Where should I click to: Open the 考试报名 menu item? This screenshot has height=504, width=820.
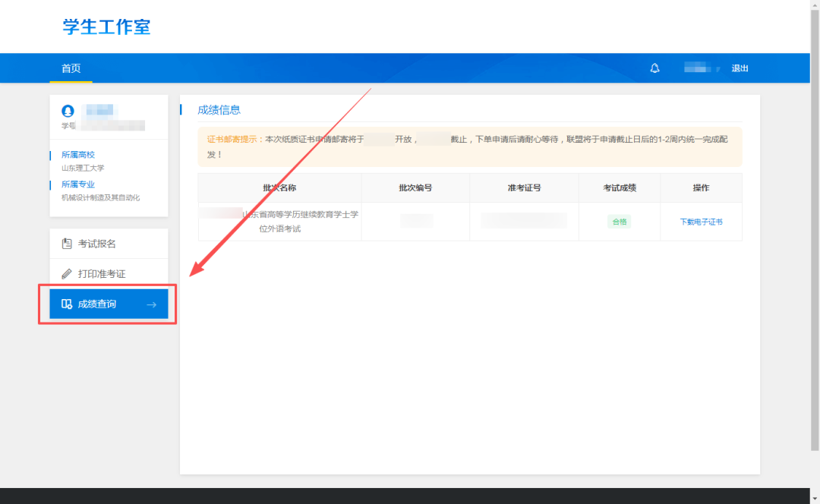(x=109, y=244)
